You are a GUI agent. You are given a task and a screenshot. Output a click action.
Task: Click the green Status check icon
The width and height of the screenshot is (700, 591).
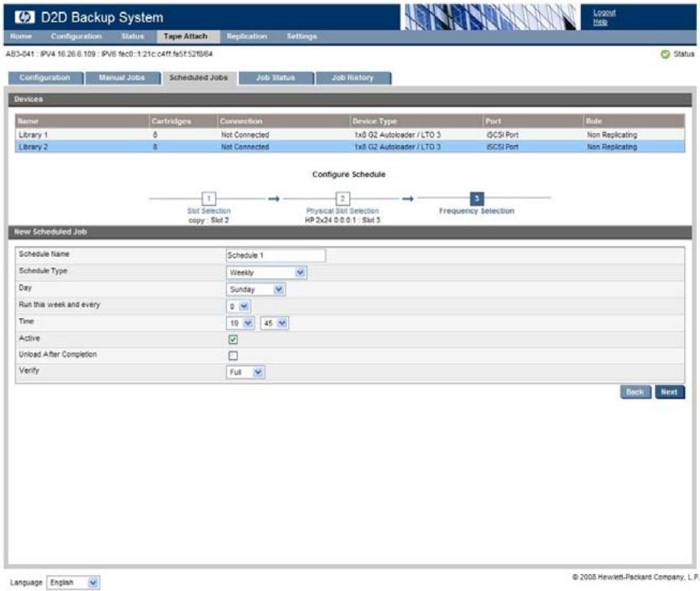coord(665,54)
